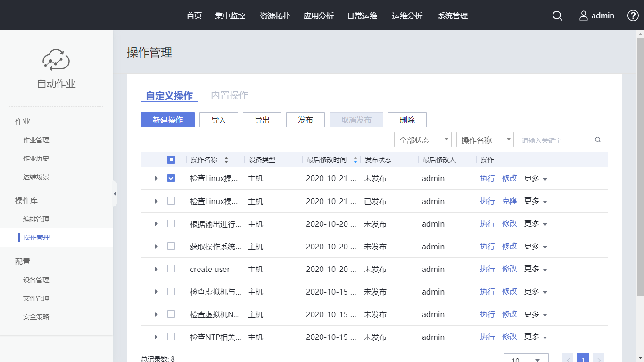Image resolution: width=644 pixels, height=362 pixels.
Task: Expand the create user row details
Action: [157, 269]
